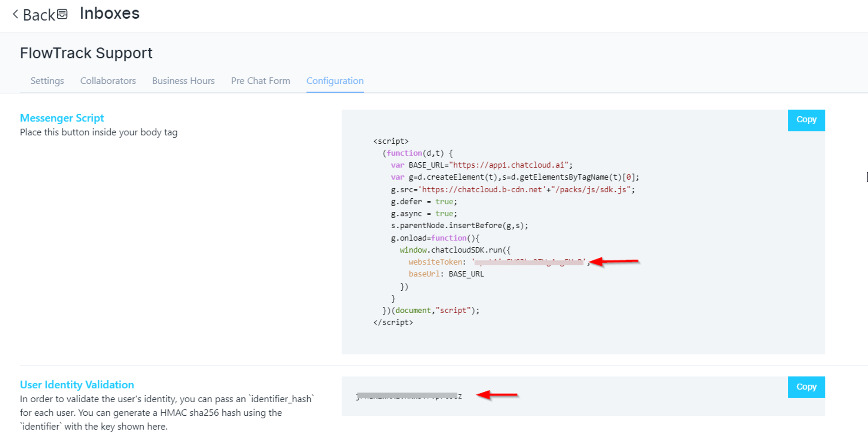Viewport: 868px width, 440px height.
Task: Click the baseUrl line in the code
Action: click(x=446, y=274)
